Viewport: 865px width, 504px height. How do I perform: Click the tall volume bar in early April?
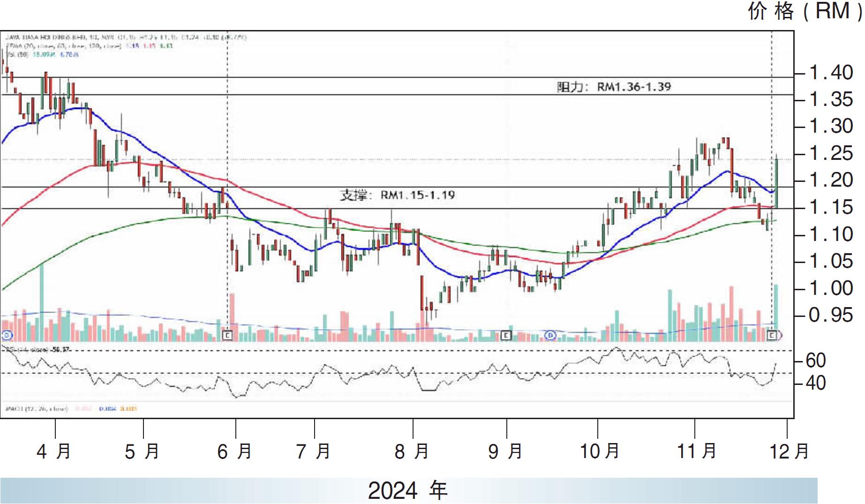pos(42,303)
